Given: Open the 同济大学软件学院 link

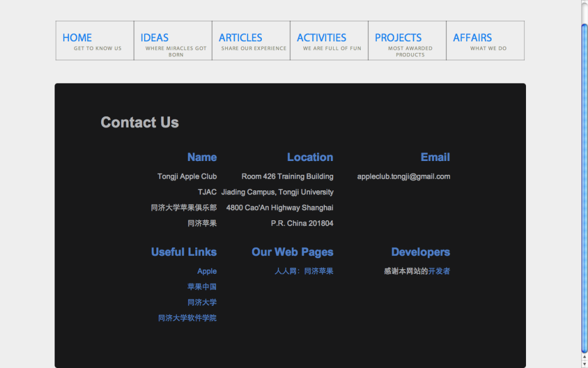Looking at the screenshot, I should click(x=188, y=318).
